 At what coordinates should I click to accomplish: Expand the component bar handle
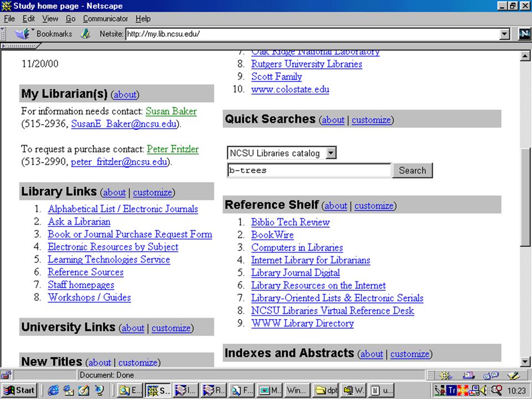431,375
